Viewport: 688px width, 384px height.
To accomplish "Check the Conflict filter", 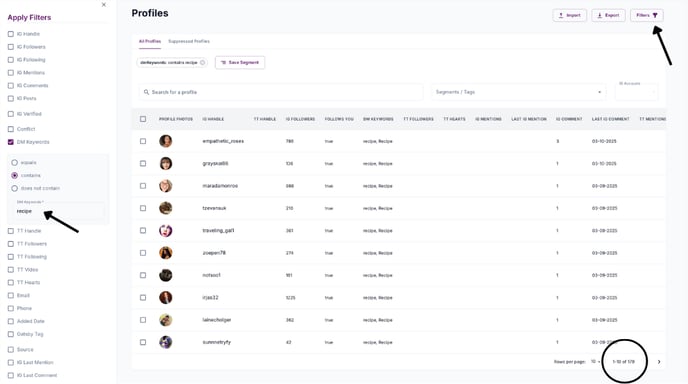I will 11,129.
